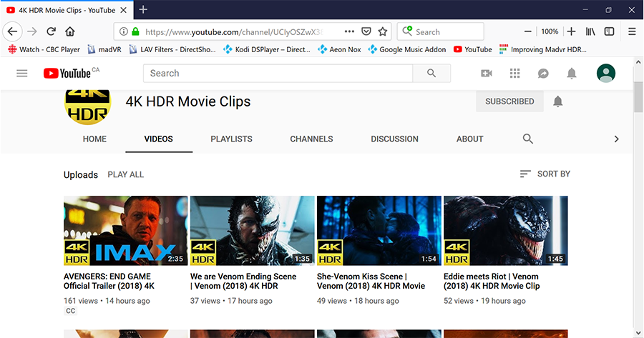The image size is (644, 338).
Task: Select the VIDEOS channel tab
Action: (159, 139)
